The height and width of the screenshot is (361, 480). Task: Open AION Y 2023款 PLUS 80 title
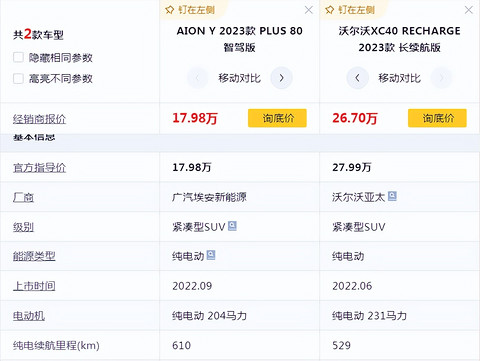point(239,39)
